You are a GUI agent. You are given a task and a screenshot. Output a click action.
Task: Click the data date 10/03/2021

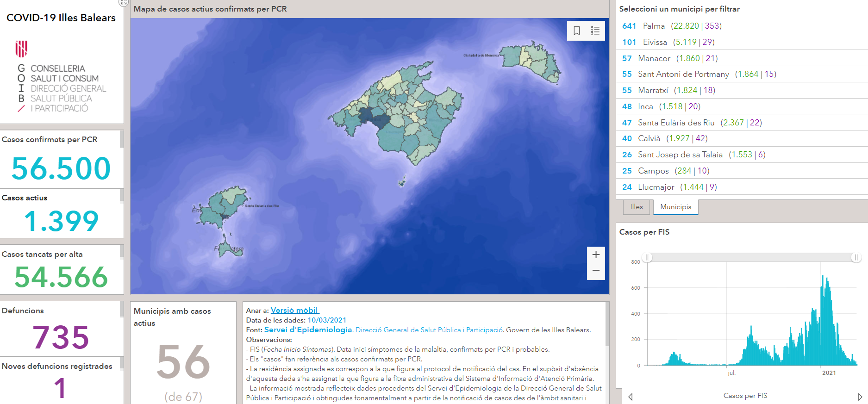point(327,320)
